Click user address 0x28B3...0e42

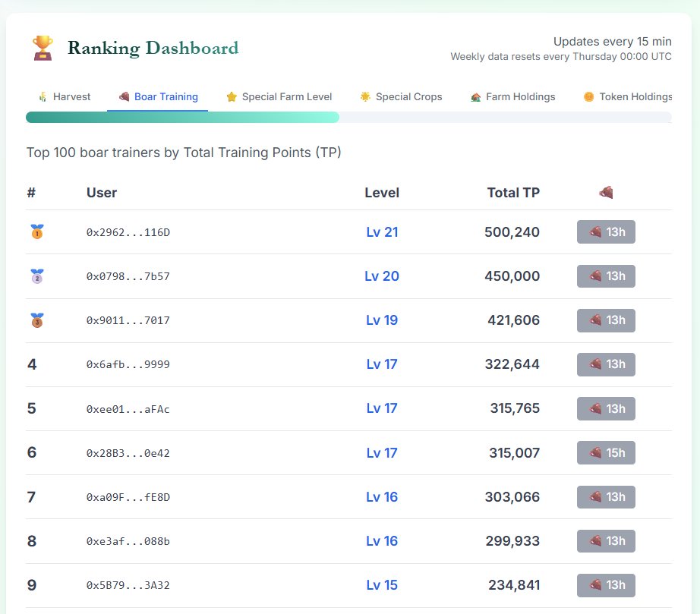[128, 453]
